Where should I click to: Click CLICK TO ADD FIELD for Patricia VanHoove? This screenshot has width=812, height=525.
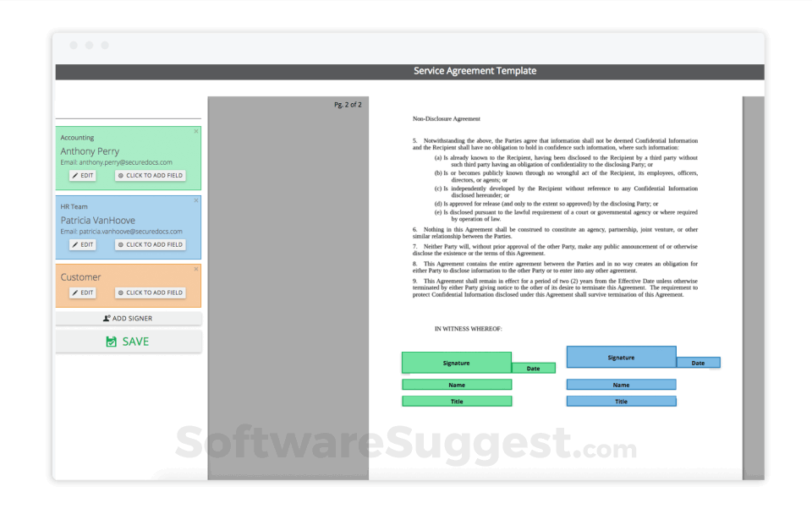[x=150, y=244]
